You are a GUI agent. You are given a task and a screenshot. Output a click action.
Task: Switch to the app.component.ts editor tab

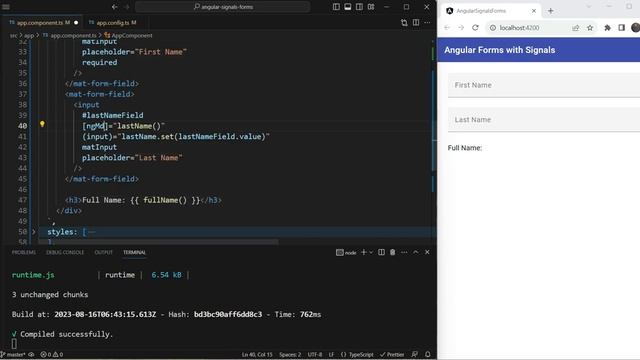click(x=43, y=22)
